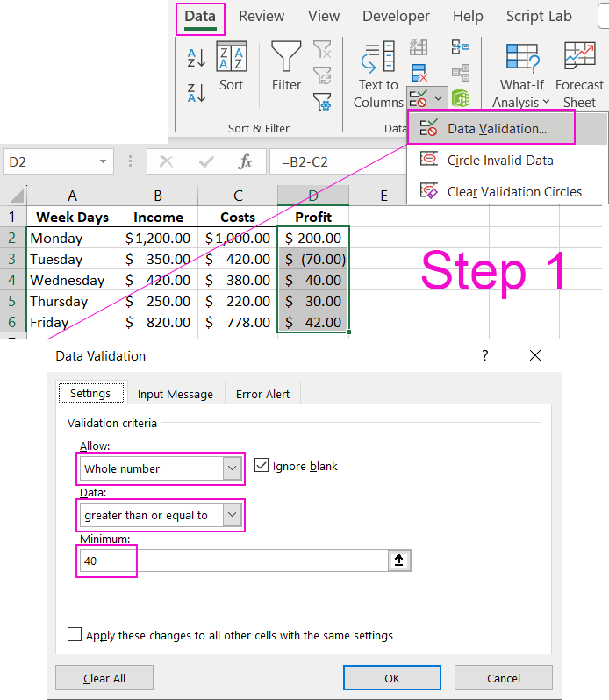
Task: Check Apply these changes to all other cells
Action: click(x=75, y=635)
